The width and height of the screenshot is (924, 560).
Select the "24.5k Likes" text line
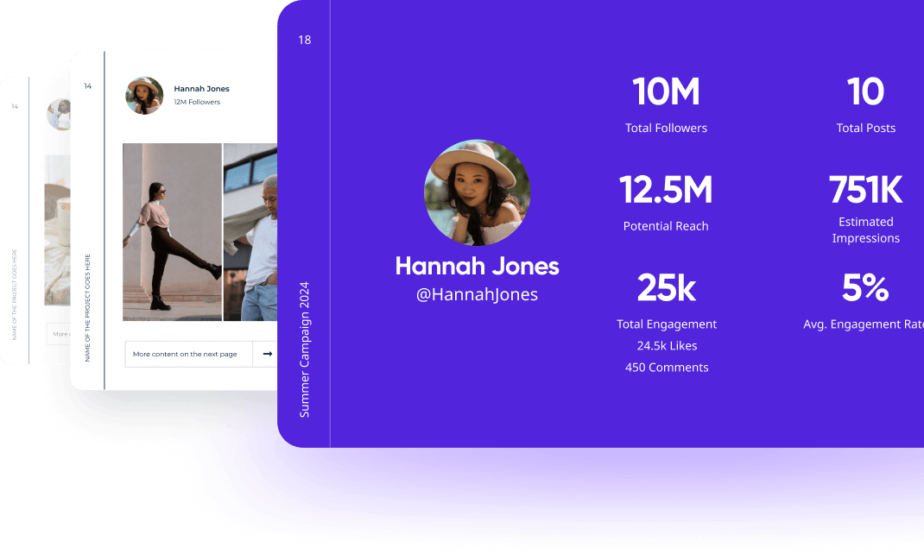tap(666, 345)
